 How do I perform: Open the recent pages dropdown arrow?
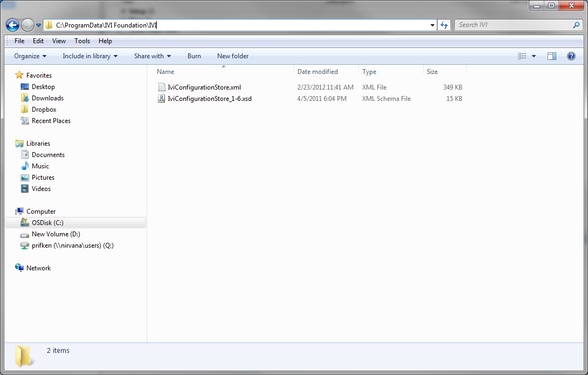coord(38,25)
